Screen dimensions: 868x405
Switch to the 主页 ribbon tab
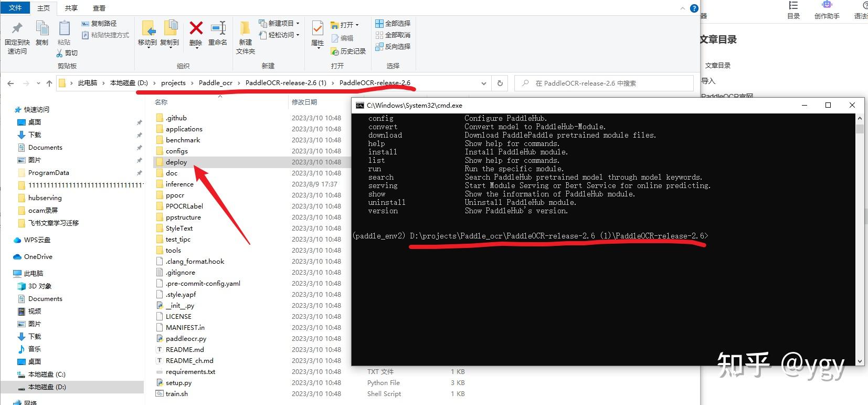coord(44,8)
